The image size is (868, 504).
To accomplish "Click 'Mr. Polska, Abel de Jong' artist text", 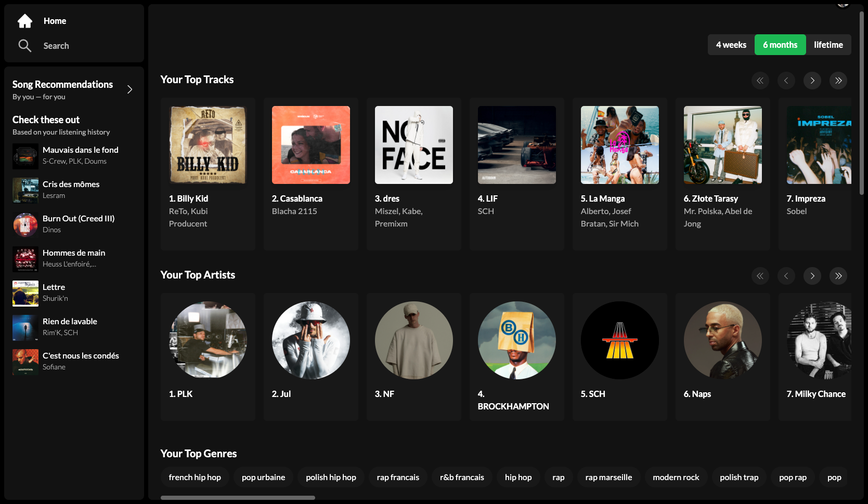I will pos(718,217).
